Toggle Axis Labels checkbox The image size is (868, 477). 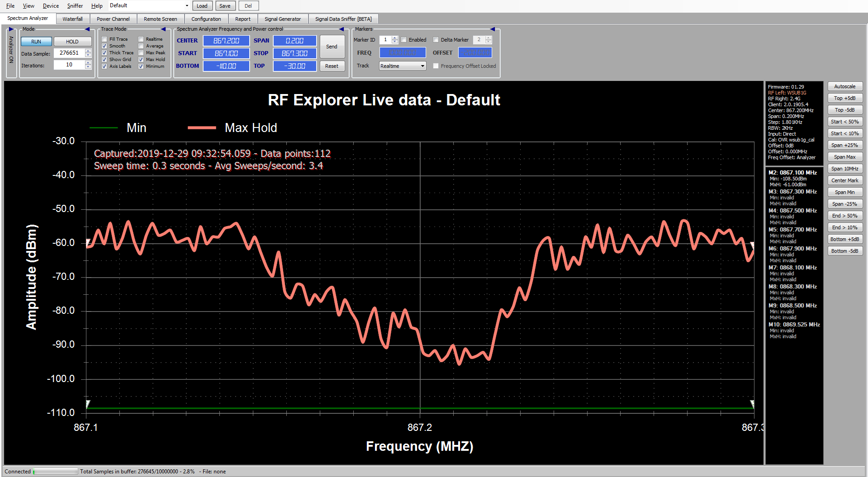[104, 66]
